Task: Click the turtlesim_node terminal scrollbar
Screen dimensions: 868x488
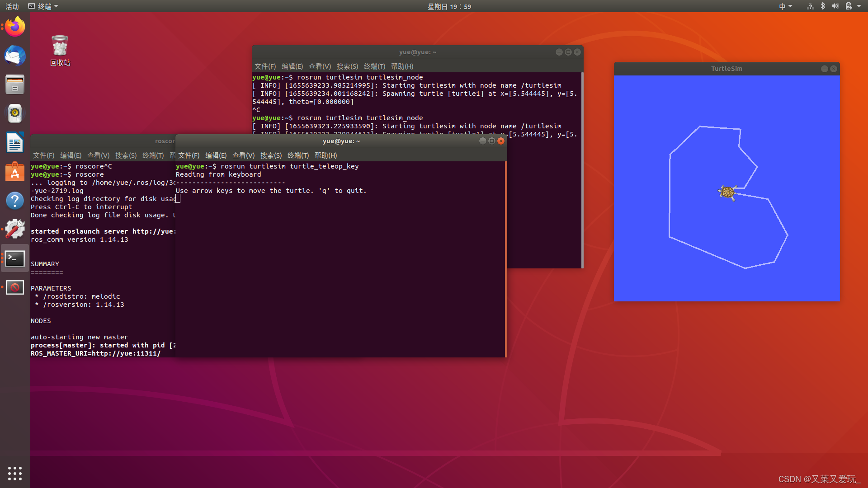Action: coord(582,170)
